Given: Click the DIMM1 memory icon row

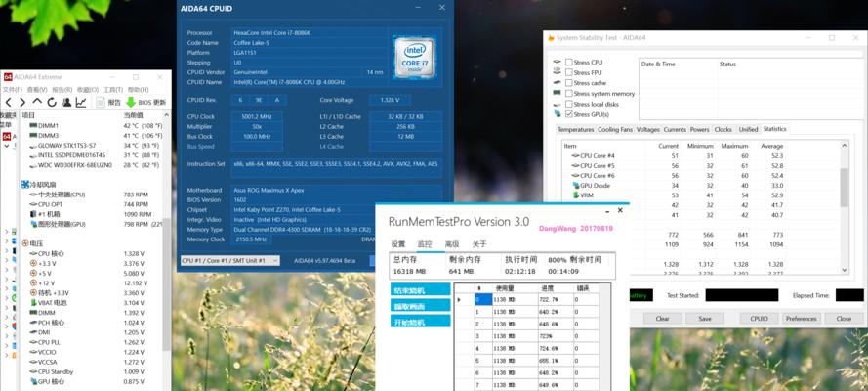Looking at the screenshot, I should 34,126.
